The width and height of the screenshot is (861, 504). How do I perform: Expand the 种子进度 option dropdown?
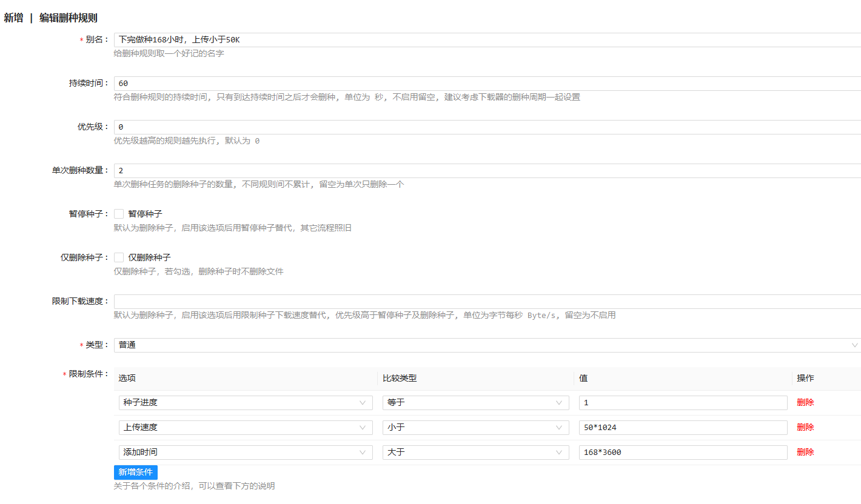click(x=246, y=403)
